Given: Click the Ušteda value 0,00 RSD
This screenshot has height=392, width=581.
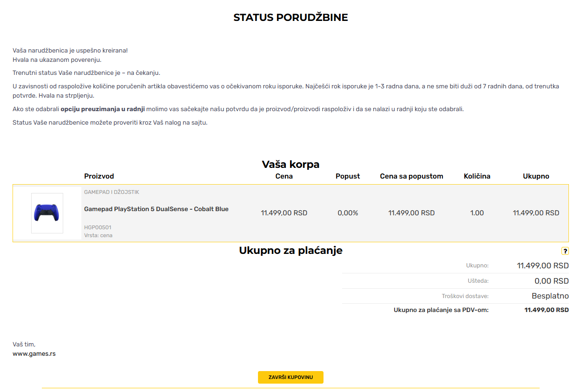Looking at the screenshot, I should [x=551, y=281].
